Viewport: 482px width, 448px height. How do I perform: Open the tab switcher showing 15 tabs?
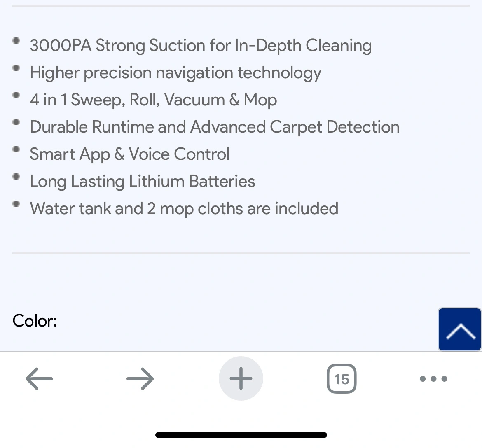342,378
